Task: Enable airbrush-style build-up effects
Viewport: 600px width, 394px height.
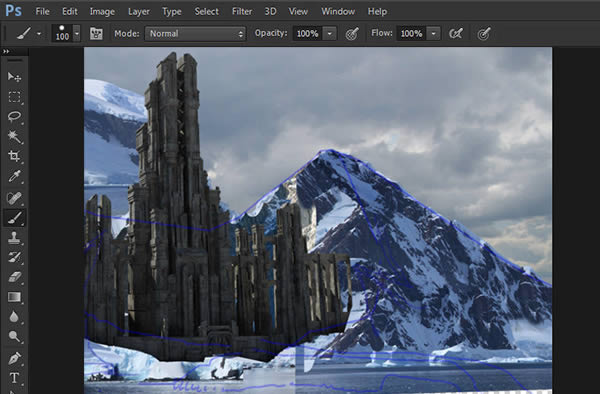Action: (456, 34)
